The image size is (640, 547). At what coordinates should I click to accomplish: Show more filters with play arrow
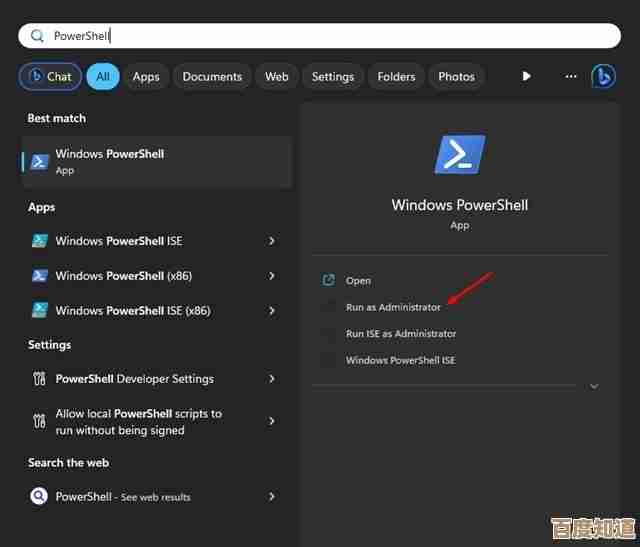pos(526,76)
